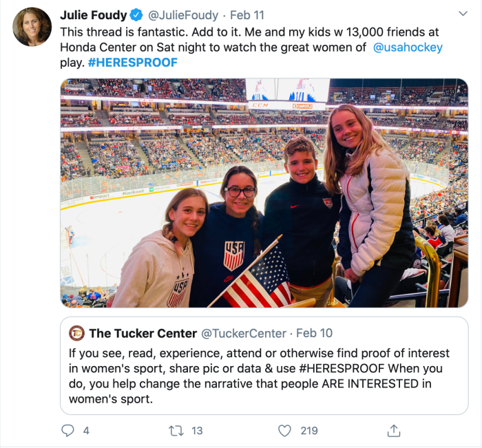Image resolution: width=482 pixels, height=448 pixels.
Task: Retweet this post via the retweet icon
Action: (176, 430)
